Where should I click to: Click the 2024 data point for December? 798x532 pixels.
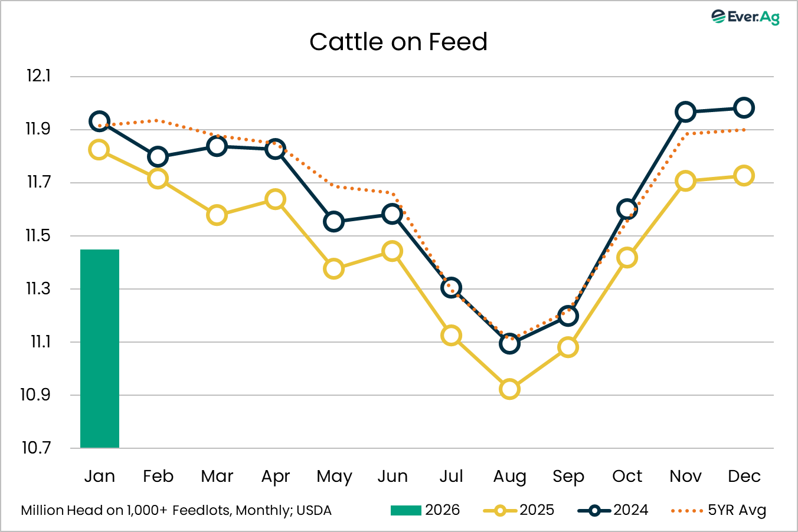pyautogui.click(x=744, y=108)
